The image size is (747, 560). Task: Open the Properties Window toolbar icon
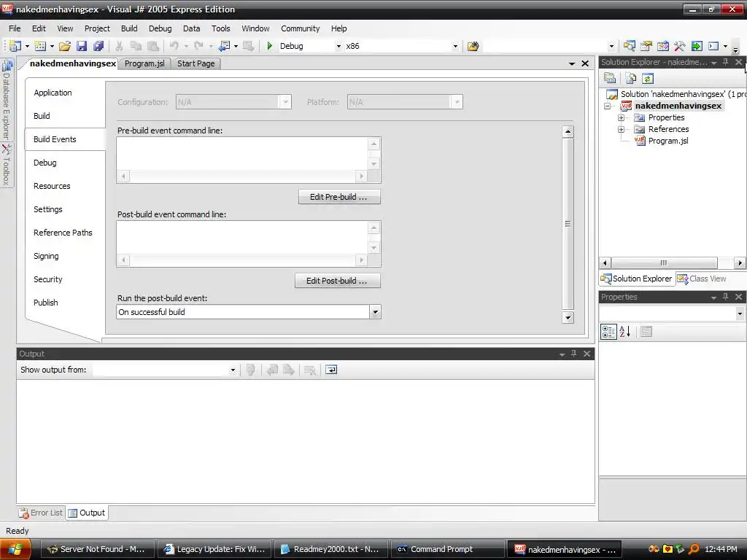tap(646, 46)
